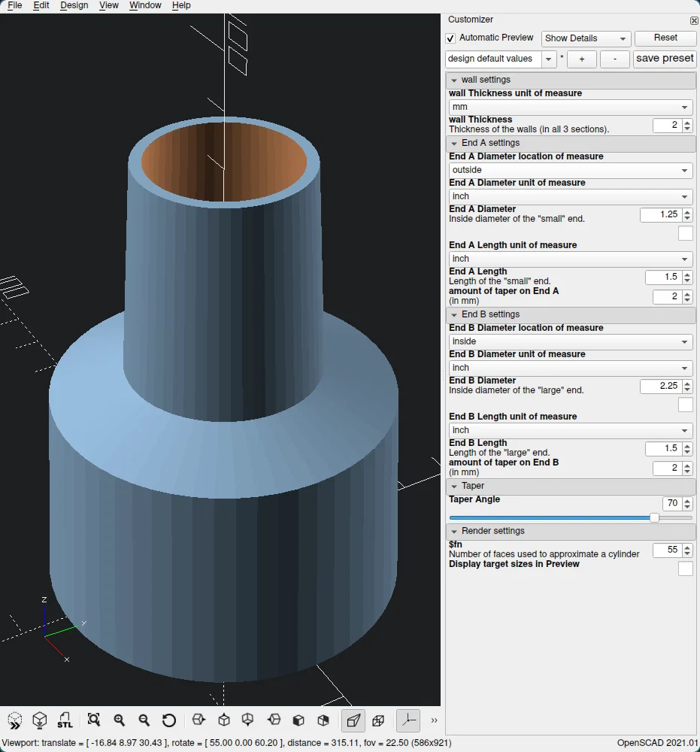Image resolution: width=700 pixels, height=752 pixels.
Task: Click the Render toolbar icon
Action: point(40,720)
